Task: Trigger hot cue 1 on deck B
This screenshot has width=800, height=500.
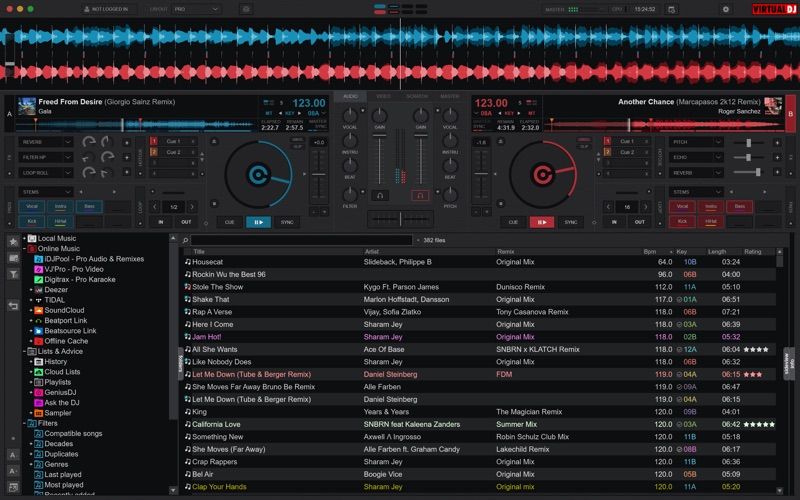Action: point(628,141)
